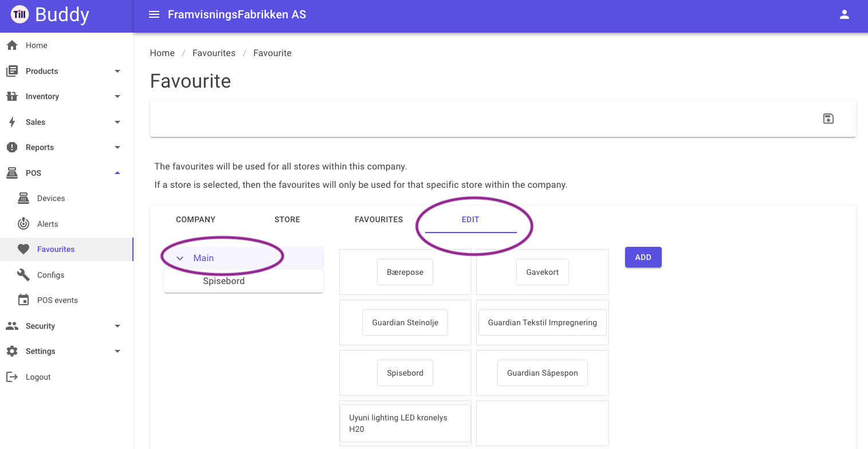Open the user account icon
Screen dimensions: 868x449
(x=844, y=15)
